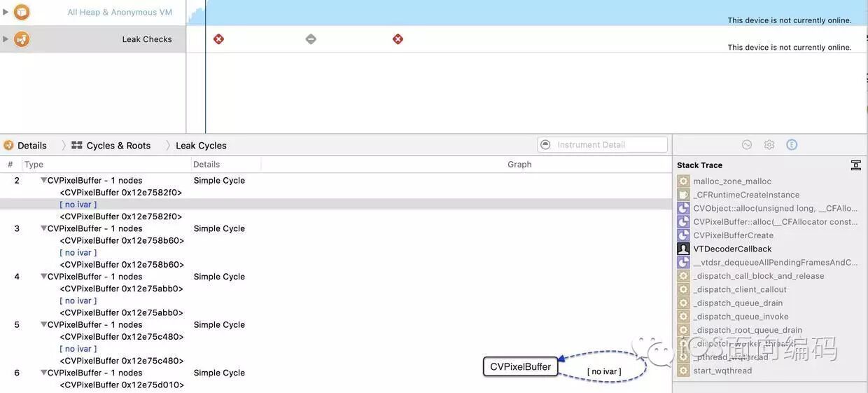Collapse leak cycle row 3 CVPixelBuffer
Image resolution: width=868 pixels, height=393 pixels.
(43, 229)
